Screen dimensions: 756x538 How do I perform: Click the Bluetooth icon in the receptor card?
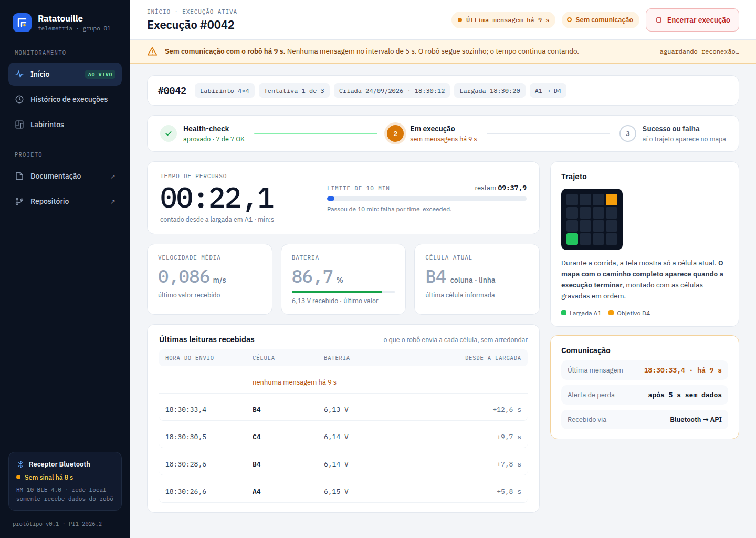20,464
